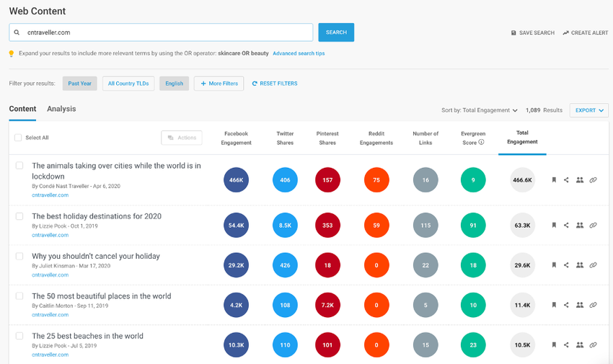Screen dimensions: 613x364
Task: Sort by Facebook Engagement column header
Action: [x=236, y=138]
